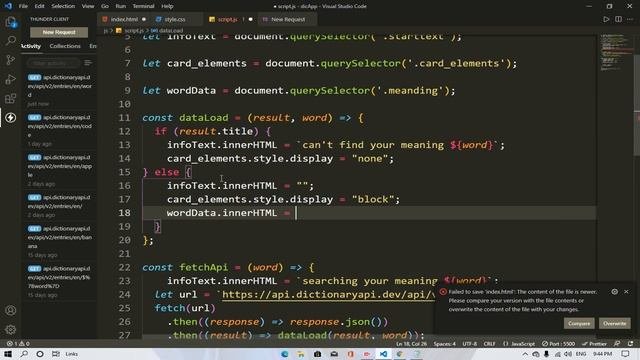This screenshot has height=360, width=640.
Task: Open the Manage gear icon
Action: pos(11,329)
